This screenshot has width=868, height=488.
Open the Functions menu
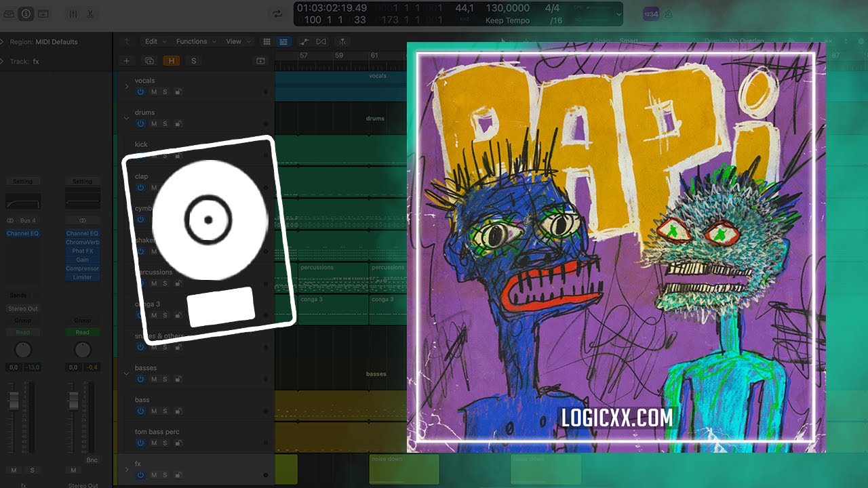point(197,41)
